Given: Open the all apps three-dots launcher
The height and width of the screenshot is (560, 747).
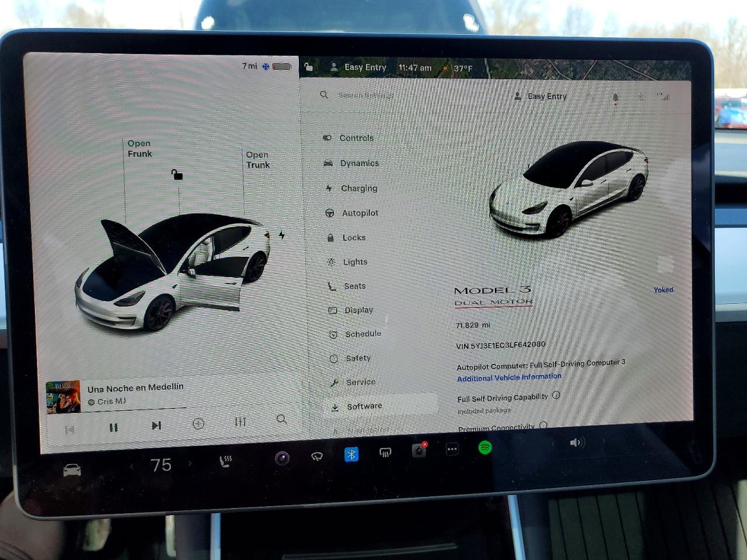Looking at the screenshot, I should point(452,449).
